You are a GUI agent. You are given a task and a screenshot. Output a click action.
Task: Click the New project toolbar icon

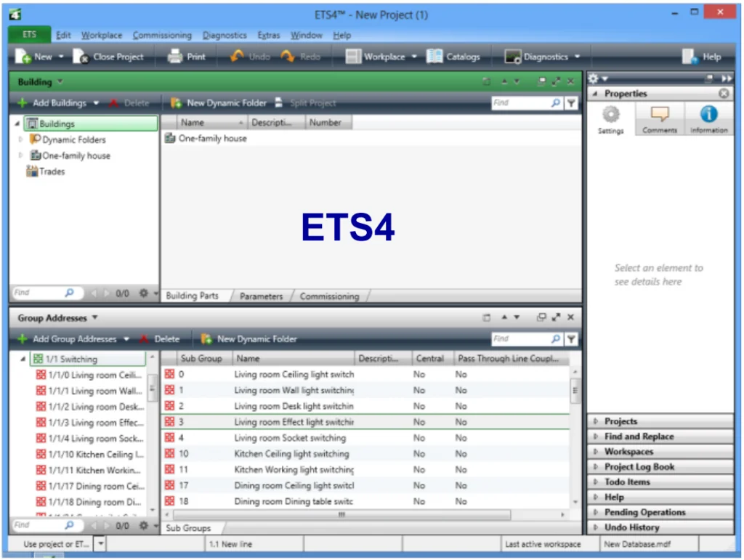point(23,57)
